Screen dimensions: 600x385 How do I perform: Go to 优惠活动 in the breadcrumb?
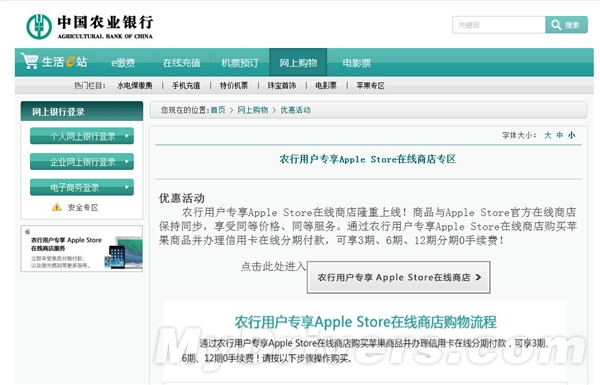click(x=295, y=110)
